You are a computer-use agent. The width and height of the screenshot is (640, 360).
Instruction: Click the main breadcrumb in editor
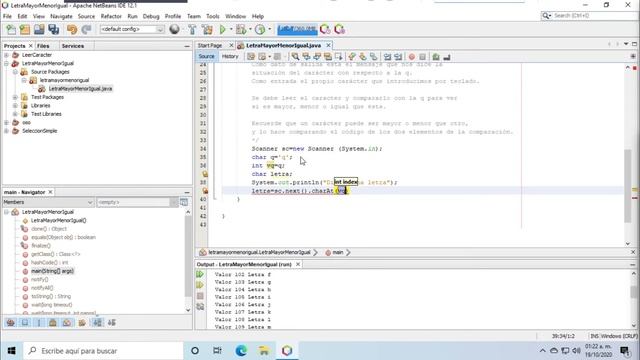[338, 253]
